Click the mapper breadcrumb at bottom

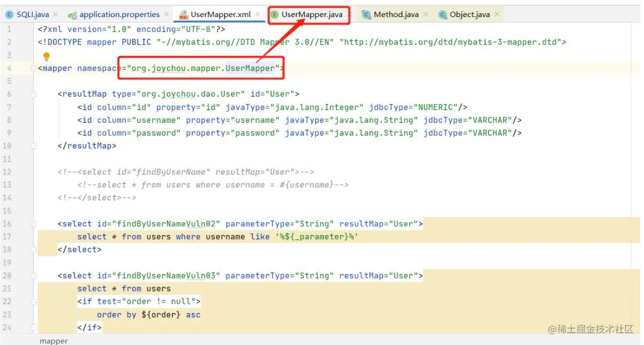click(x=53, y=341)
